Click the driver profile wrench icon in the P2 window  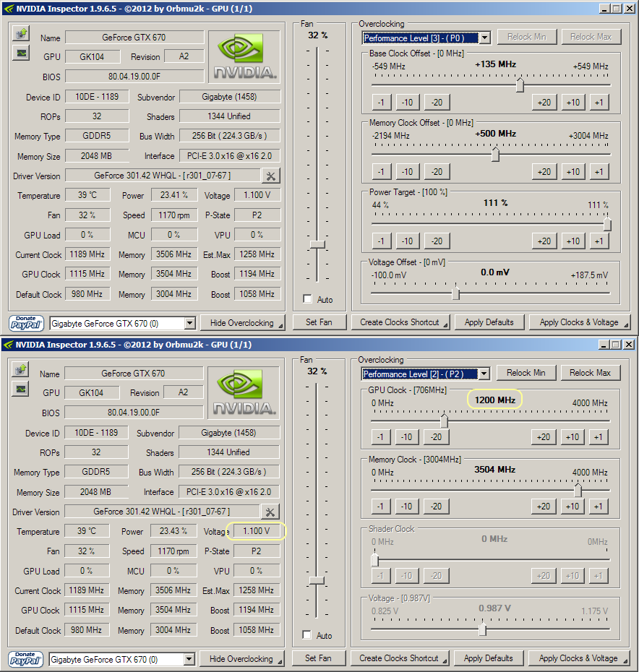[x=270, y=512]
